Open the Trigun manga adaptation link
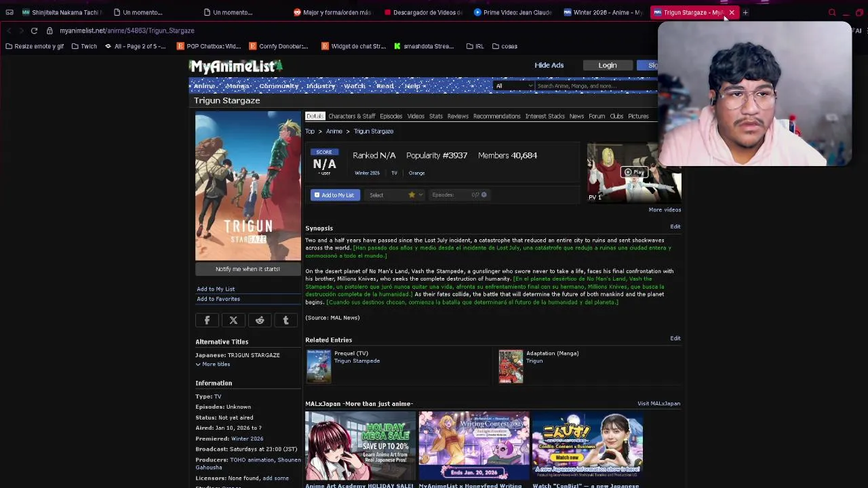This screenshot has height=488, width=868. (x=534, y=361)
